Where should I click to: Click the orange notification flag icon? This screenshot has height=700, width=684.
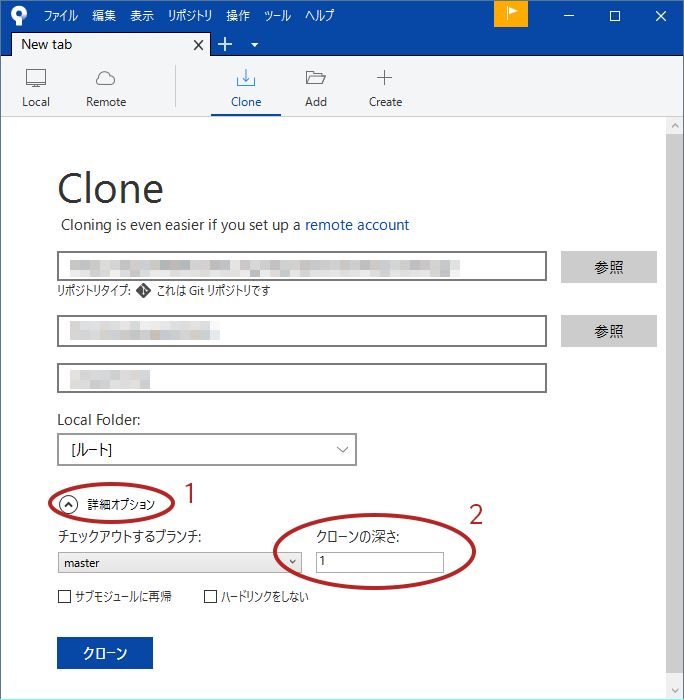coord(511,14)
